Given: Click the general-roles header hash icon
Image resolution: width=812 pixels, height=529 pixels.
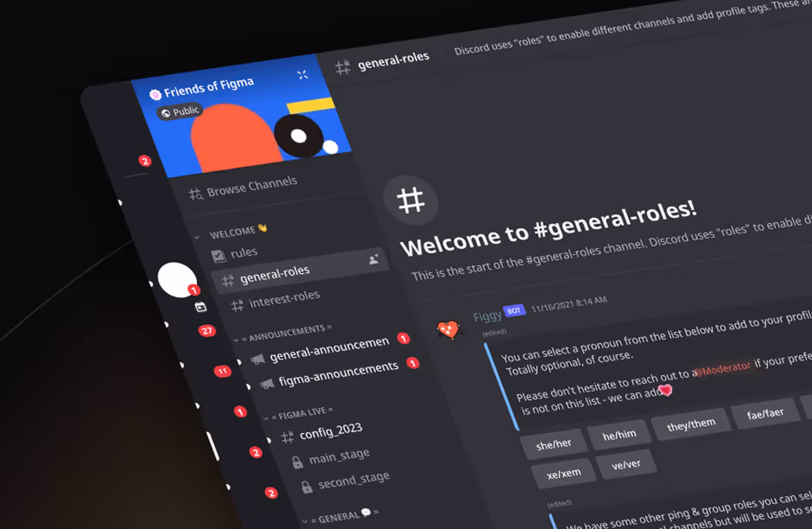Looking at the screenshot, I should 343,67.
